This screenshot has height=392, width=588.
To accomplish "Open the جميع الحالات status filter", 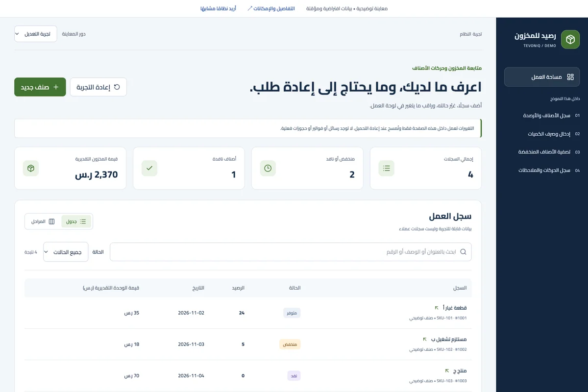I will (66, 252).
